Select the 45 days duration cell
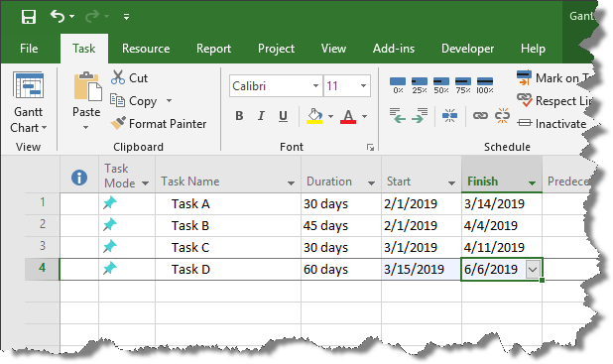Screen dimensions: 613x364 341,225
